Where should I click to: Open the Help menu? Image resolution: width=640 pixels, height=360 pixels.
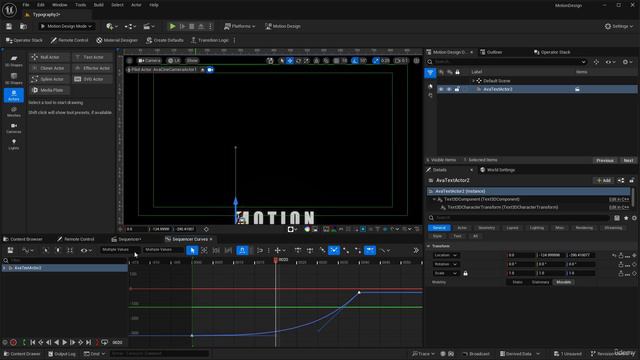(154, 5)
